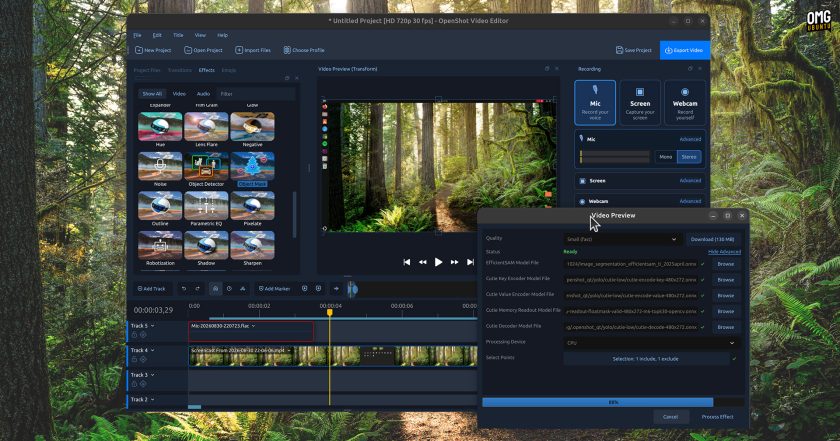Open the View menu
The width and height of the screenshot is (840, 441).
point(200,35)
